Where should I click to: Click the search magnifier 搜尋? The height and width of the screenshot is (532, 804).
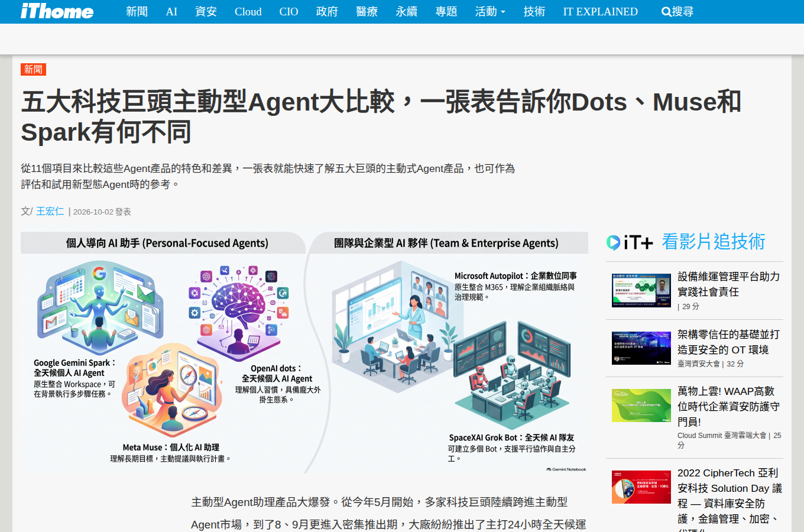tap(677, 12)
